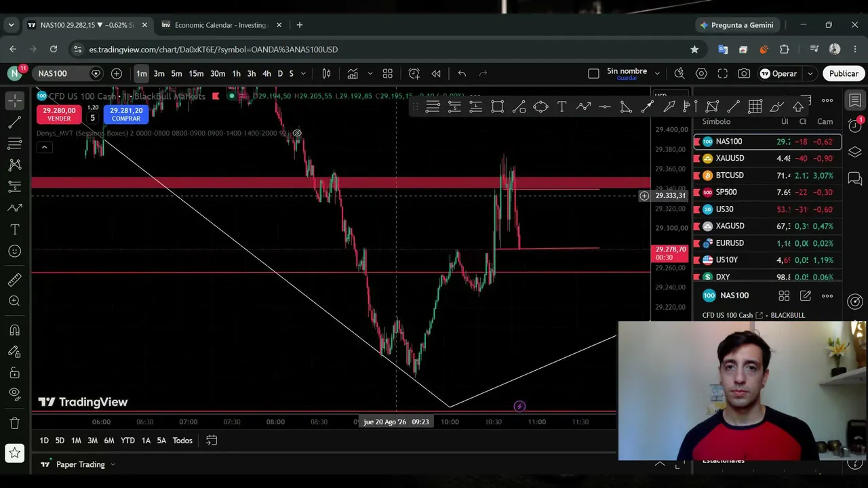
Task: Switch to the 1m timeframe
Action: pyautogui.click(x=141, y=73)
